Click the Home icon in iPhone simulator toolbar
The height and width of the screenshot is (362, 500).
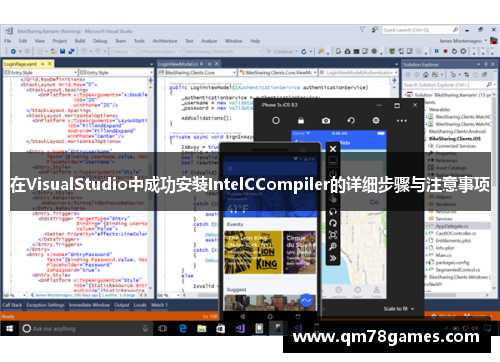pyautogui.click(x=276, y=120)
